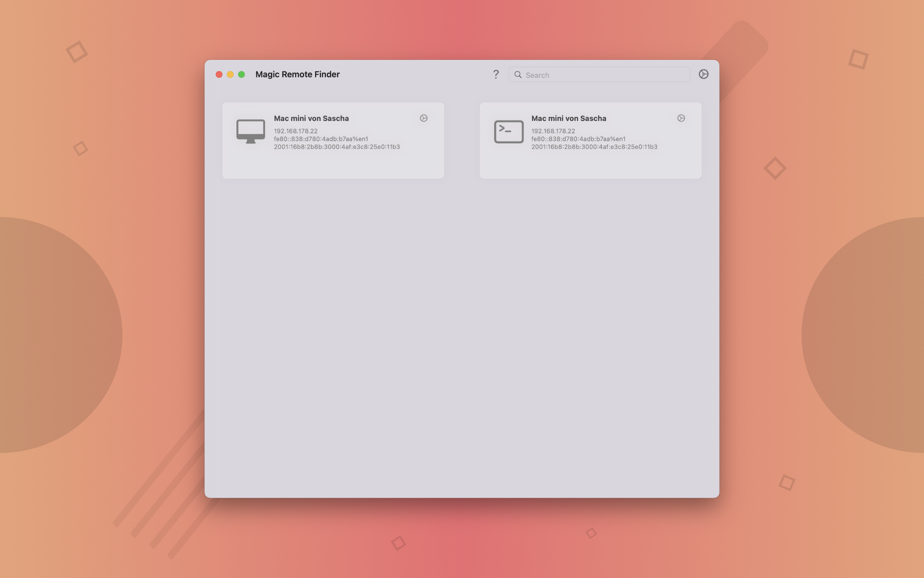
Task: Click 2001:16b8 address on the terminal card
Action: coord(594,147)
